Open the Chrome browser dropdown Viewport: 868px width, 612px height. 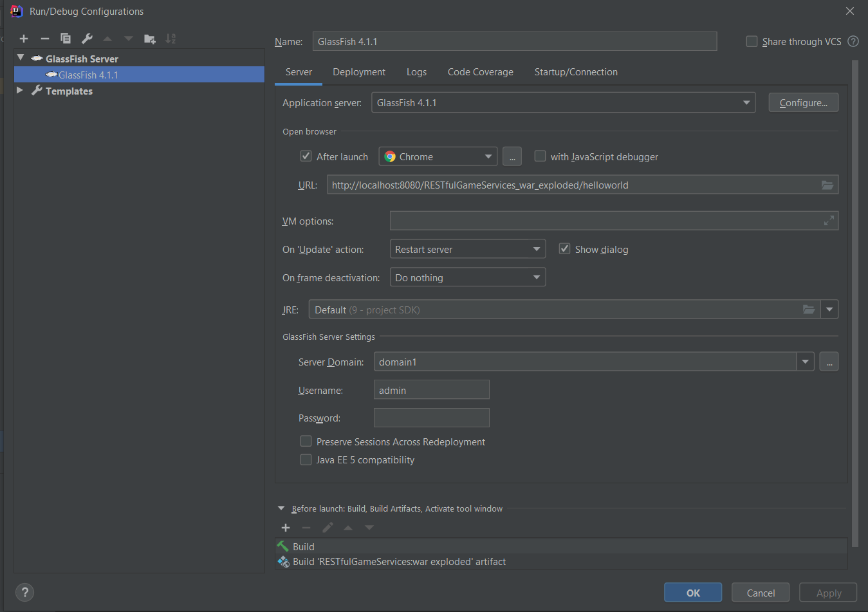[x=438, y=156]
